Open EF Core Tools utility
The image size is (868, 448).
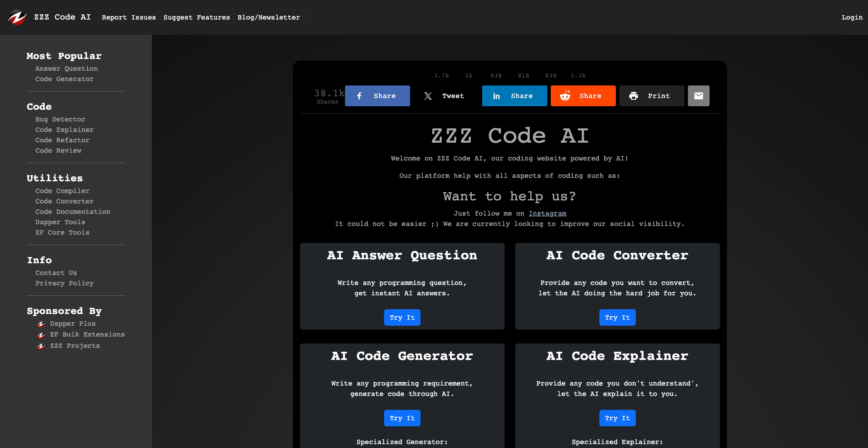pos(62,232)
